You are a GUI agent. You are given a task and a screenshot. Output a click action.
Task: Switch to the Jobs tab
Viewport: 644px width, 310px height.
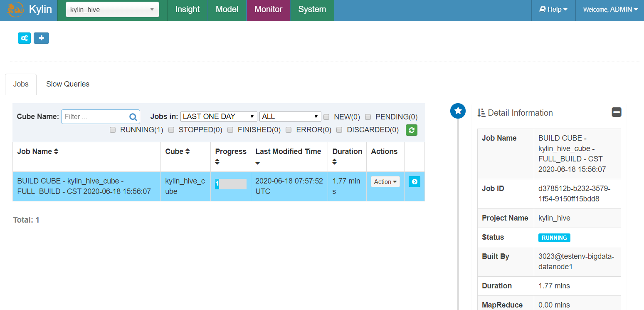21,84
